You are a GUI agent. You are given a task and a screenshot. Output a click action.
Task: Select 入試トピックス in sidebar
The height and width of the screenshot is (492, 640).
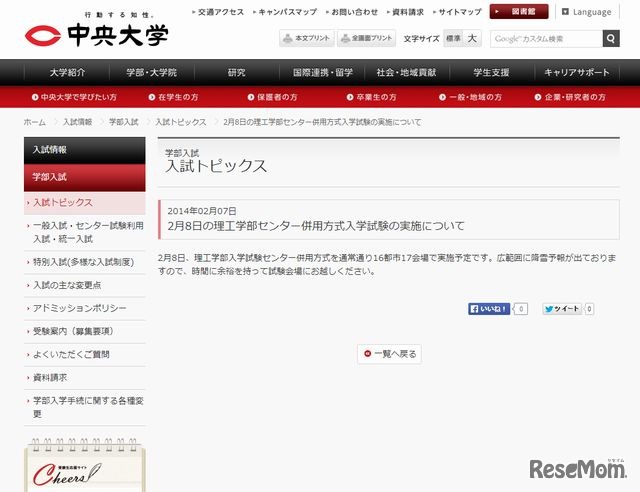(84, 203)
